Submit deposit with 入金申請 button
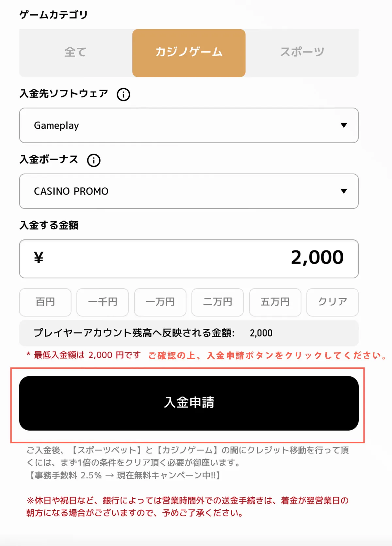Viewport: 392px width, 546px height. pos(188,403)
